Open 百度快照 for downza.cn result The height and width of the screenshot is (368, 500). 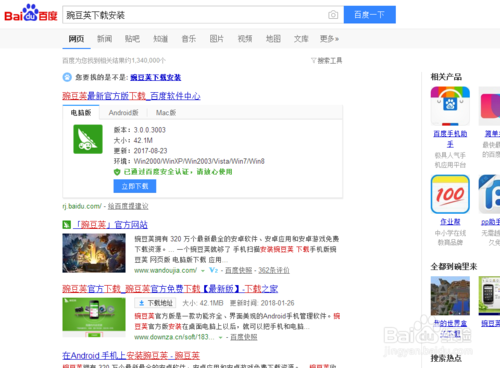coord(244,337)
